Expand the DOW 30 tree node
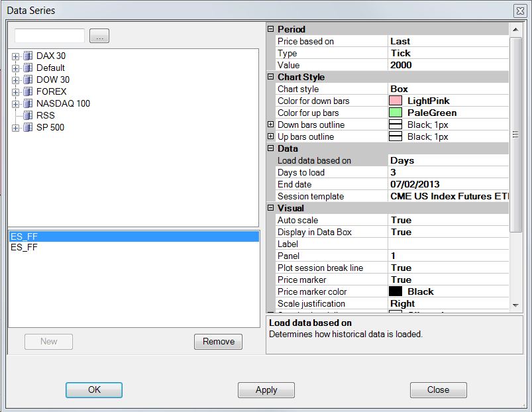Viewport: 532px width, 412px height. (15, 80)
